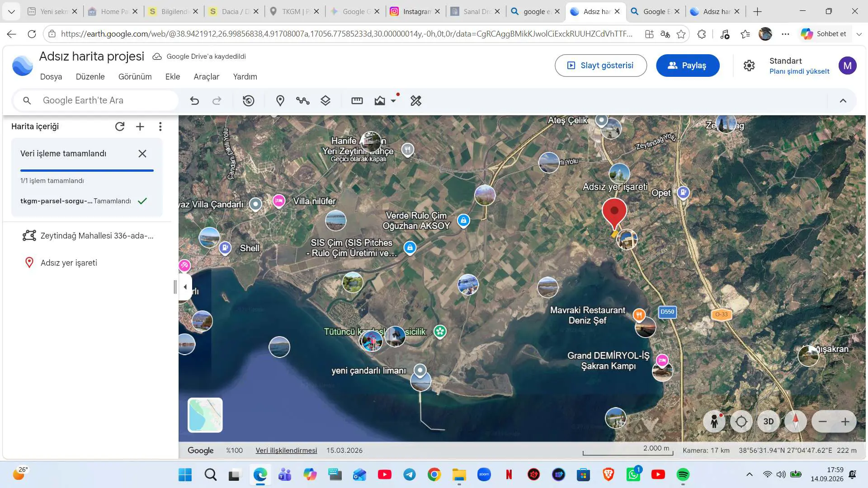Center map on my location
This screenshot has height=488, width=868.
pyautogui.click(x=741, y=422)
